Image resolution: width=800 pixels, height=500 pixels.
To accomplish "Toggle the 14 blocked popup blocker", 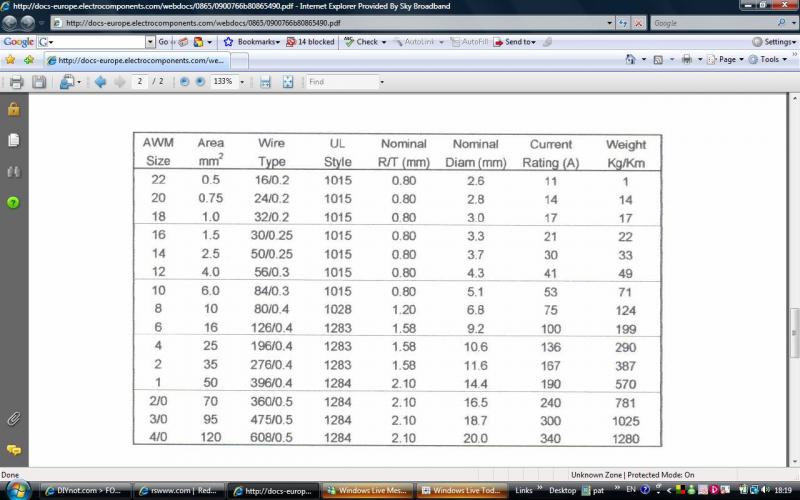I will click(x=310, y=42).
